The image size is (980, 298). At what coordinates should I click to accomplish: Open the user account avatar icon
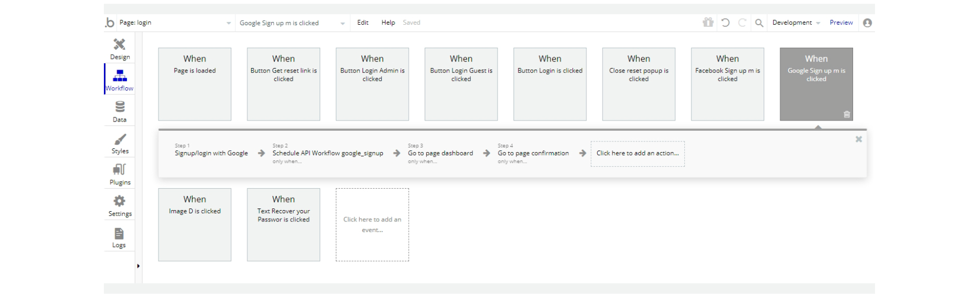pyautogui.click(x=868, y=23)
